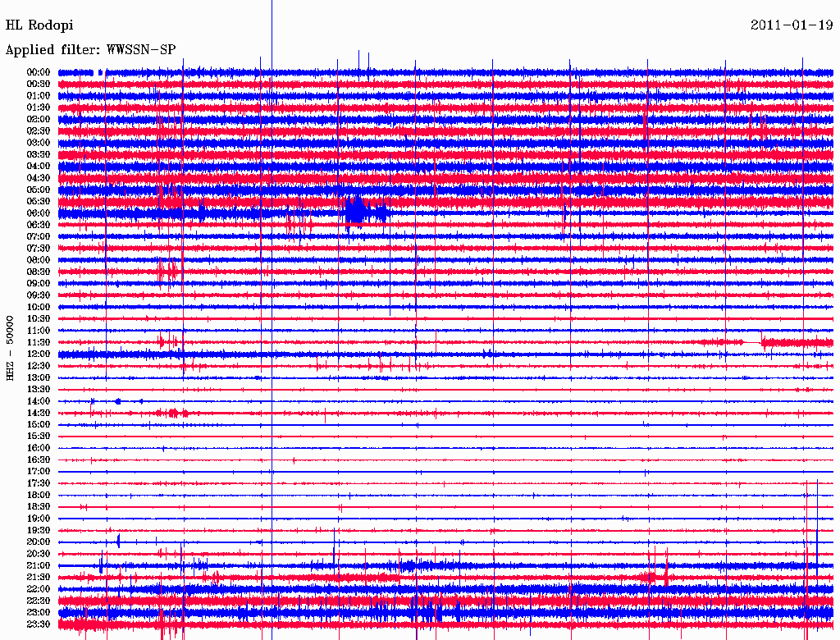Select the 15:30 time label
This screenshot has height=640, width=840.
click(x=39, y=437)
